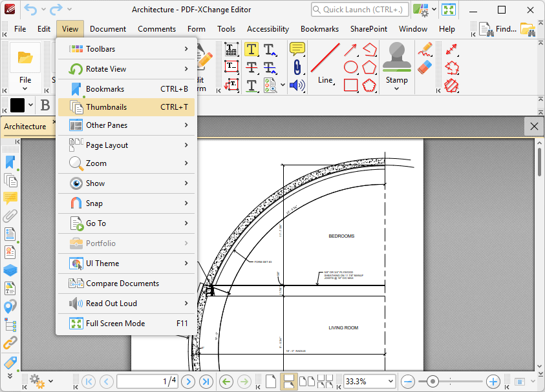Select the Eraser tool
Screen dimensions: 545x392
tap(425, 67)
